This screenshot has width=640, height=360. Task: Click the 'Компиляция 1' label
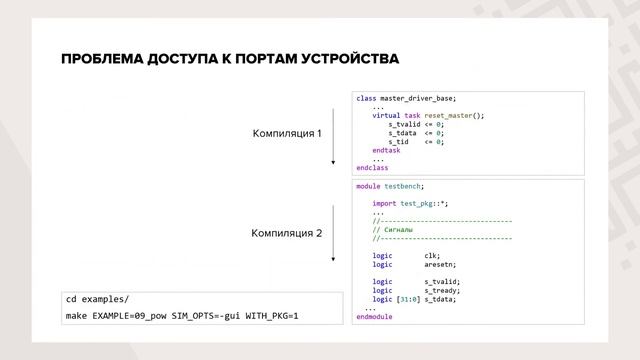point(287,133)
